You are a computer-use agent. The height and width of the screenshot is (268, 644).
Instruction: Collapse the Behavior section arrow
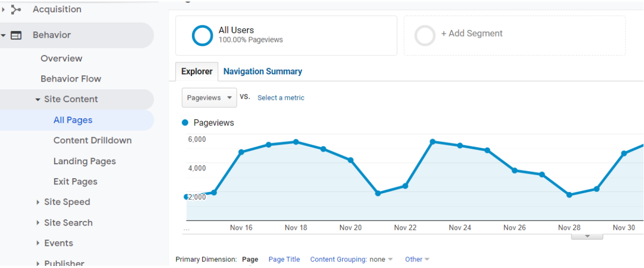click(x=4, y=36)
